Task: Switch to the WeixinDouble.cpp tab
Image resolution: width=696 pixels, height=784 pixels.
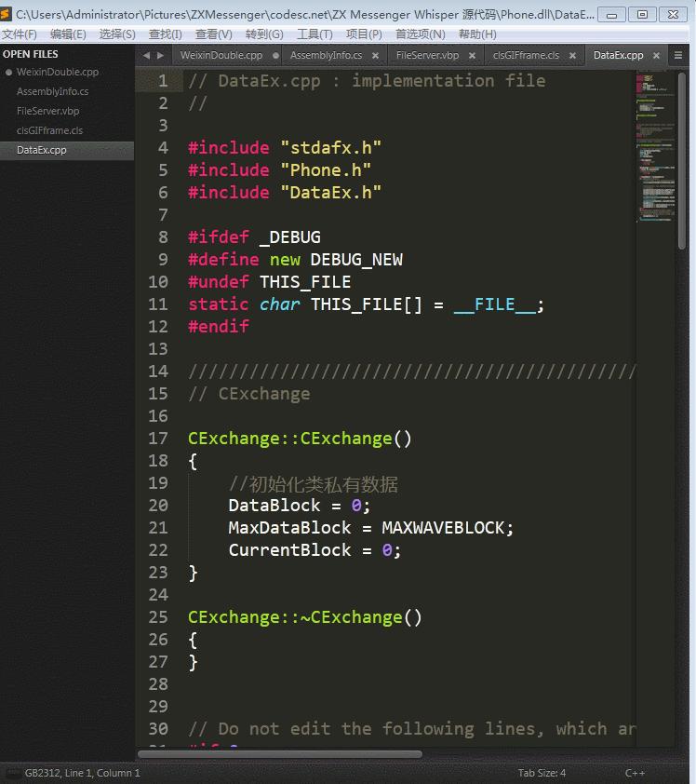Action: point(221,56)
